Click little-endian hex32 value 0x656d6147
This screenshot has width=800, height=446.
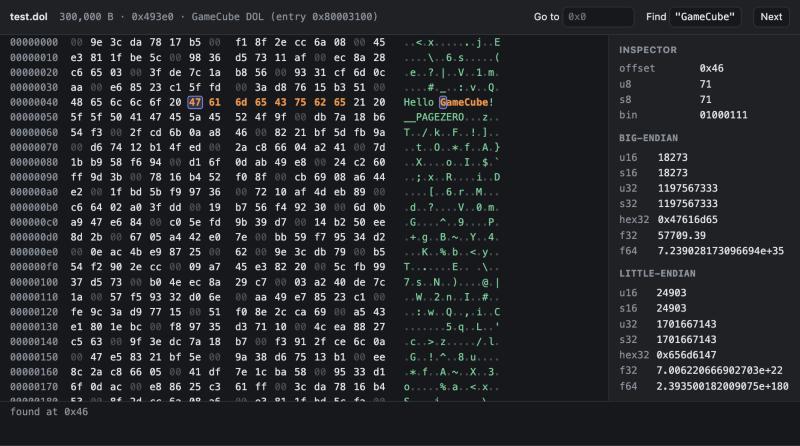686,355
